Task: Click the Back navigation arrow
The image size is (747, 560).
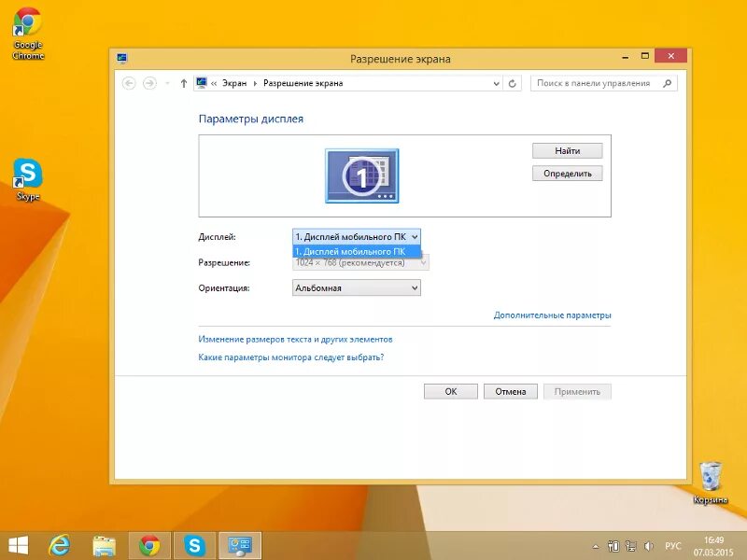Action: tap(129, 83)
